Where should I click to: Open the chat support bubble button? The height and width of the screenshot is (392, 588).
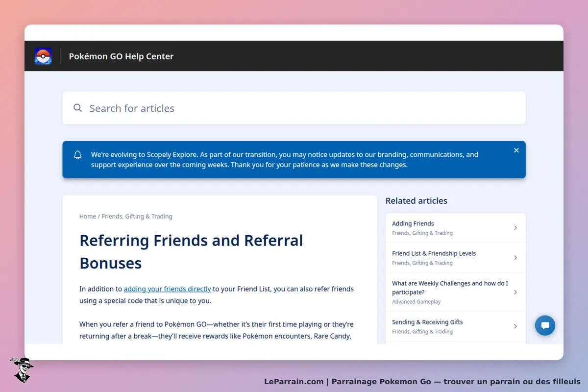pos(545,325)
